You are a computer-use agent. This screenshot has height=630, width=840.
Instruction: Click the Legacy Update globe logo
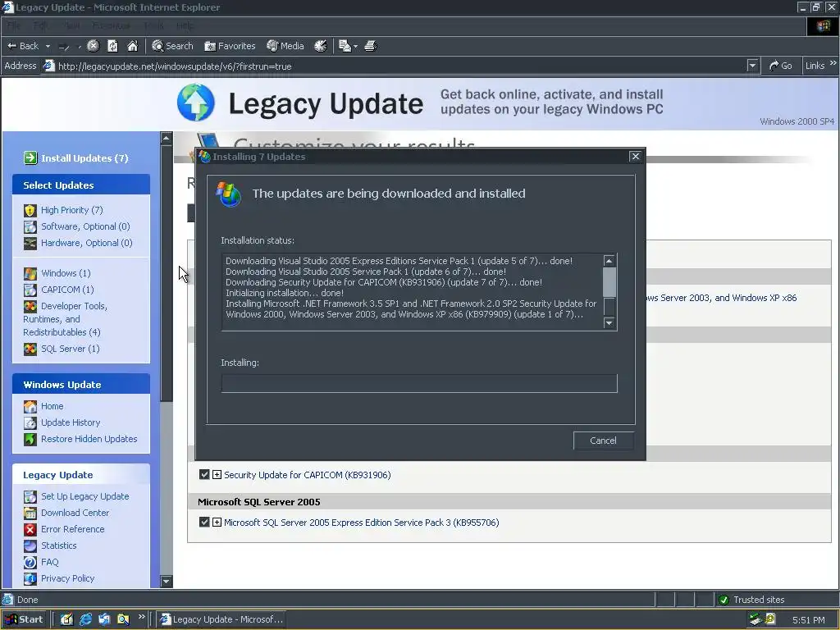195,103
